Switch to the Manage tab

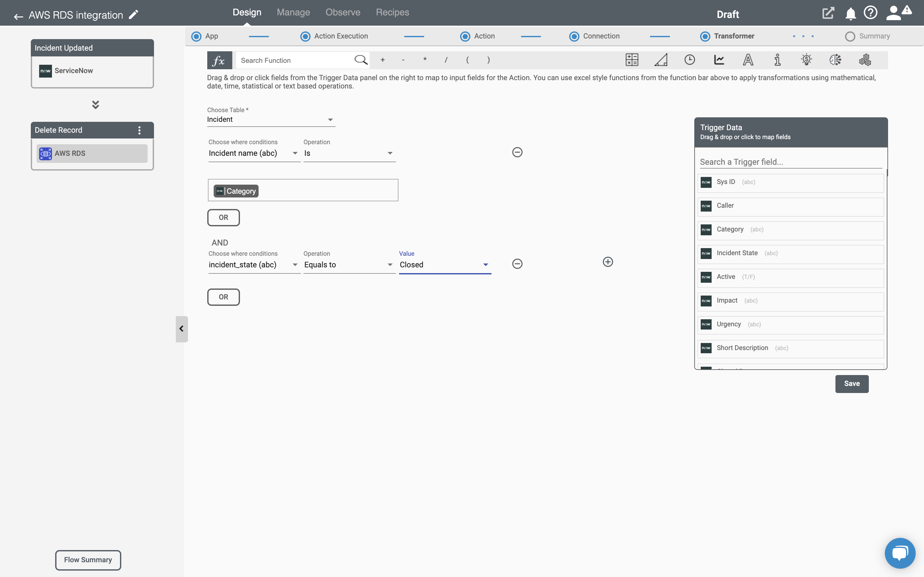click(x=293, y=13)
